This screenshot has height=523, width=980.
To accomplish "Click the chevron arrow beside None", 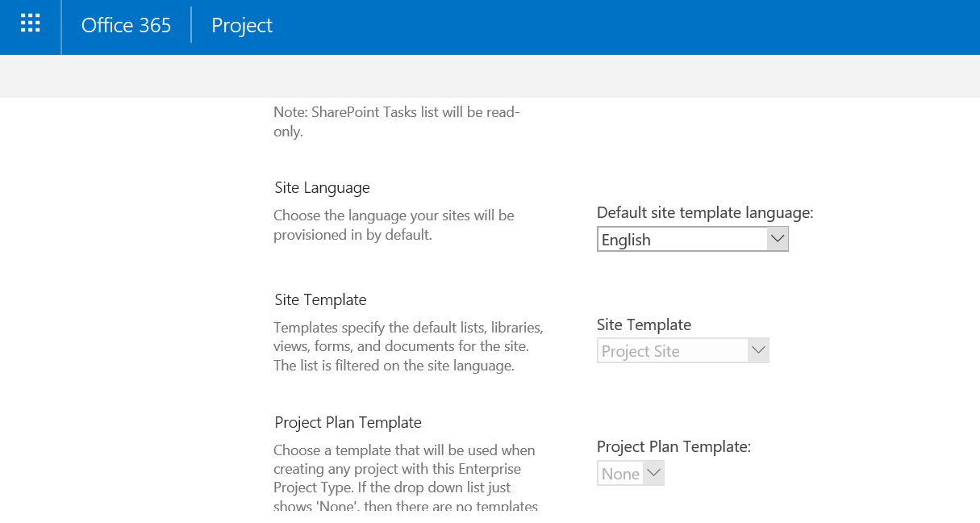I will pos(654,473).
